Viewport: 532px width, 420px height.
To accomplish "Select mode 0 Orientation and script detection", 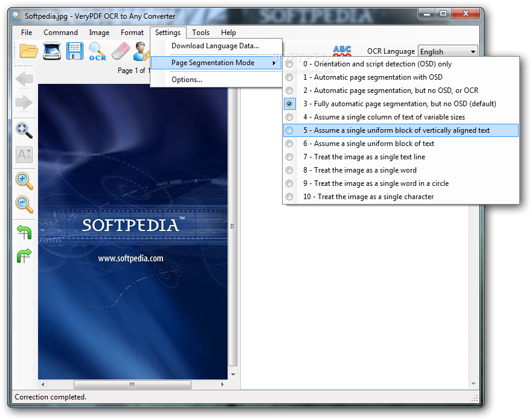I will pyautogui.click(x=401, y=64).
